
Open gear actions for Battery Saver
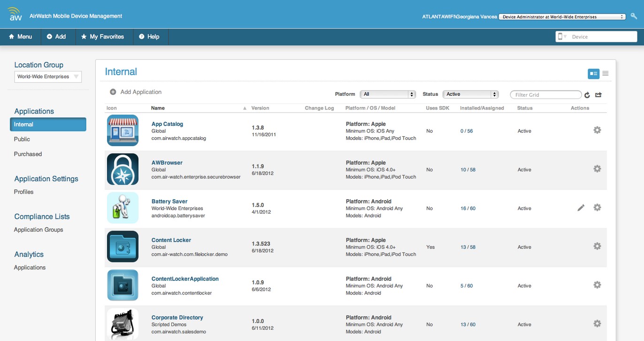597,207
